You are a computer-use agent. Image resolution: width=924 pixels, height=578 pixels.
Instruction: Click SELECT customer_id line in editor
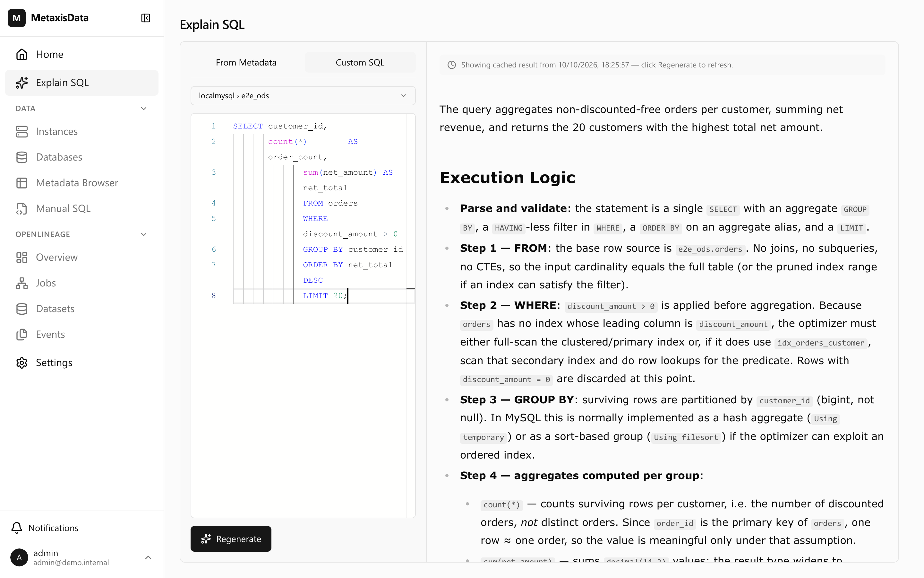tap(280, 126)
